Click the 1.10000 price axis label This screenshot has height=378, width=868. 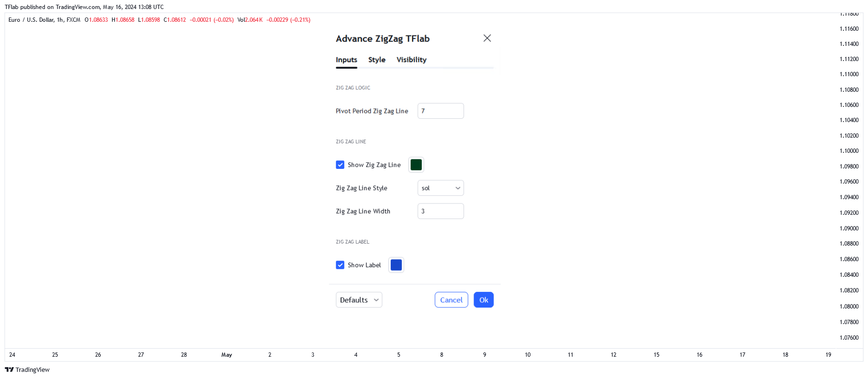(849, 151)
